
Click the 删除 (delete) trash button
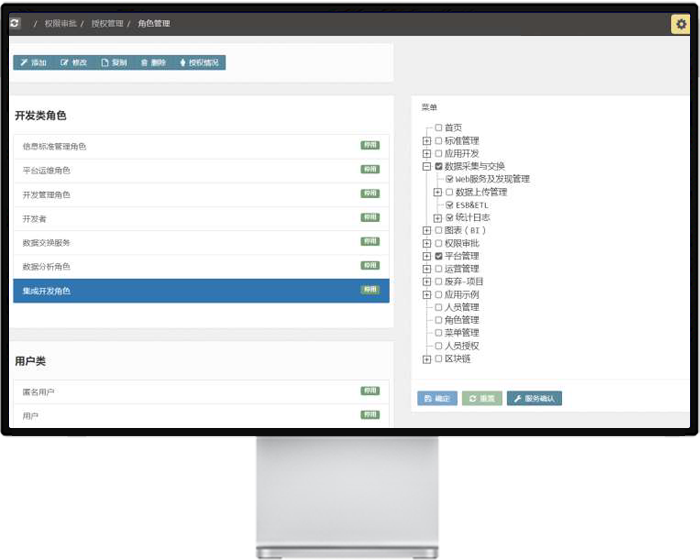(153, 63)
